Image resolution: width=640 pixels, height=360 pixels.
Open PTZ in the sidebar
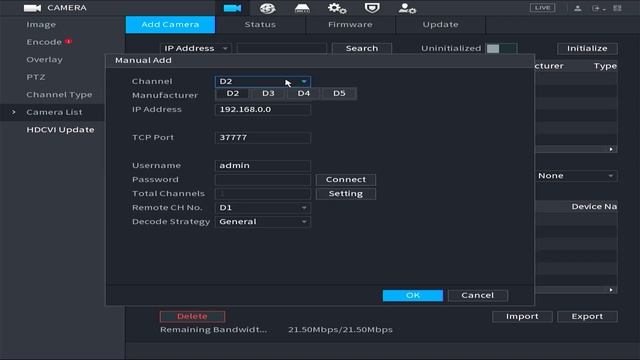pos(36,77)
